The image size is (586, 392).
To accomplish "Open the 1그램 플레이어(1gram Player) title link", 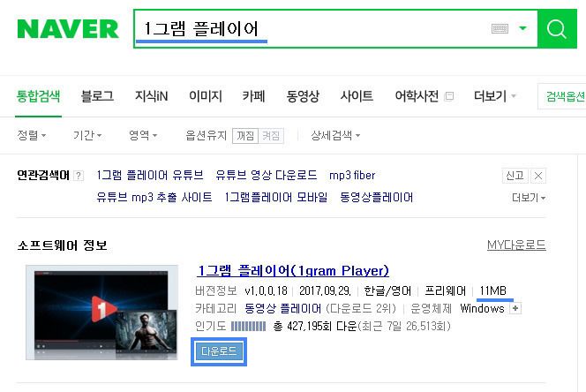I will click(x=293, y=270).
